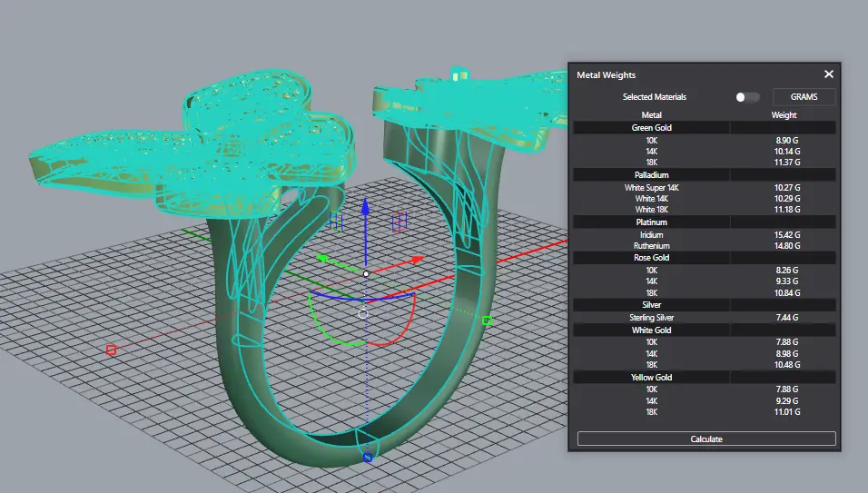Screen dimensions: 868x493
Task: Click the White 18K palladium row
Action: pyautogui.click(x=705, y=210)
